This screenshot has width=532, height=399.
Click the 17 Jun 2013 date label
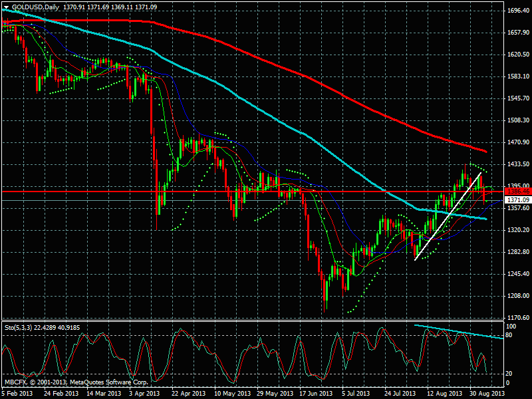click(312, 393)
